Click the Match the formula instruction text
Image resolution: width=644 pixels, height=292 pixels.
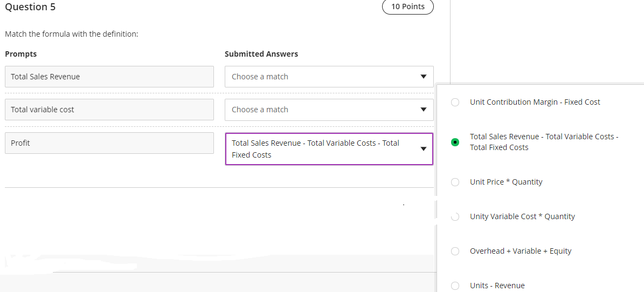click(72, 34)
